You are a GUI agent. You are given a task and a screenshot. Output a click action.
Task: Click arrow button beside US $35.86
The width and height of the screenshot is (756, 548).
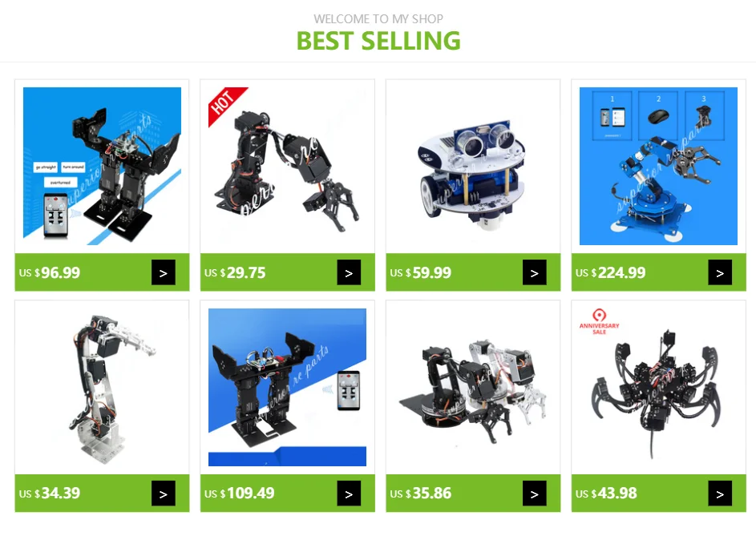point(535,493)
